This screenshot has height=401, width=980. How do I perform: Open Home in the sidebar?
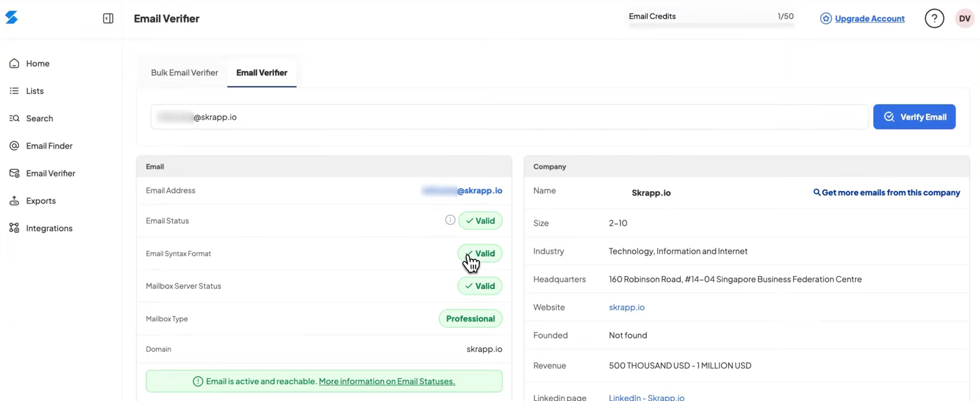[x=38, y=63]
